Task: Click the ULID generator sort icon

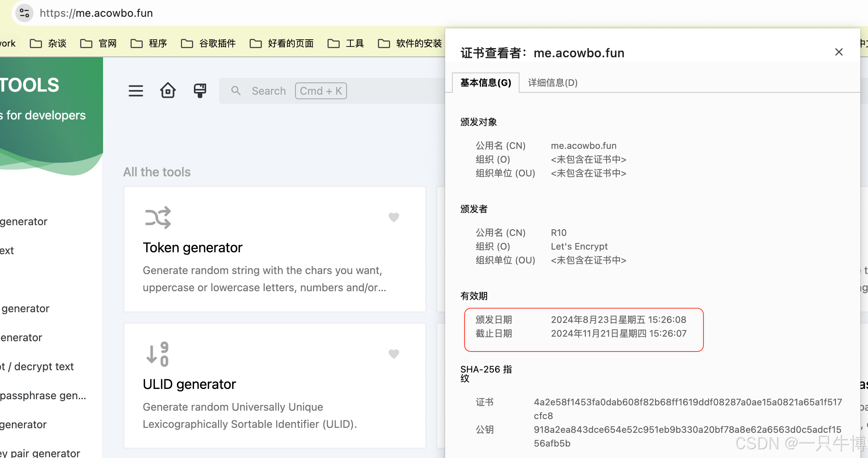Action: point(158,354)
